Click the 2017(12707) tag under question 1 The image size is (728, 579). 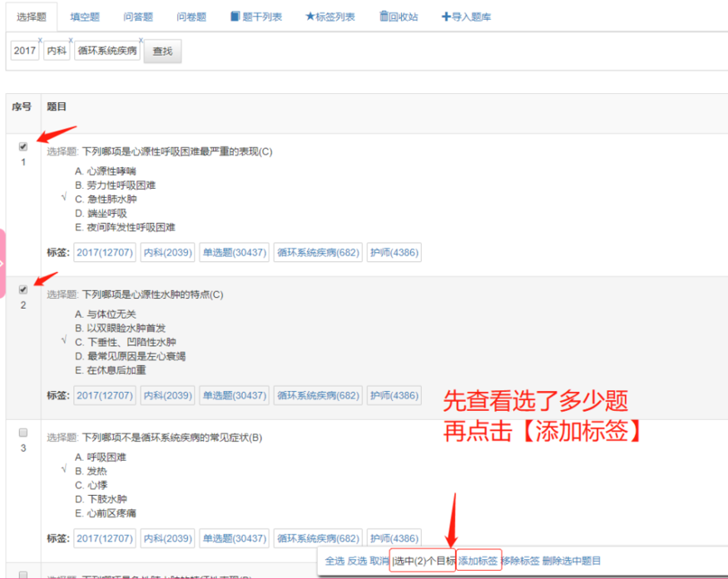(x=105, y=253)
